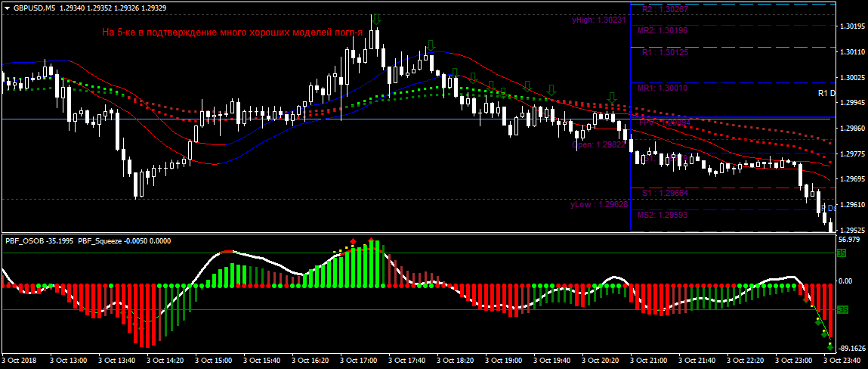868x369 pixels.
Task: Select the MR1: 1.30010 pivot label
Action: (662, 88)
